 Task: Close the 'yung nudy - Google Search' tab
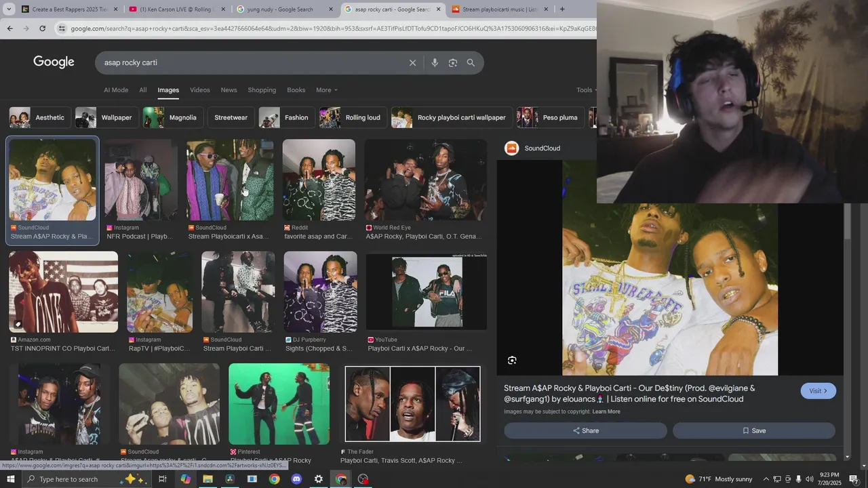coord(331,9)
